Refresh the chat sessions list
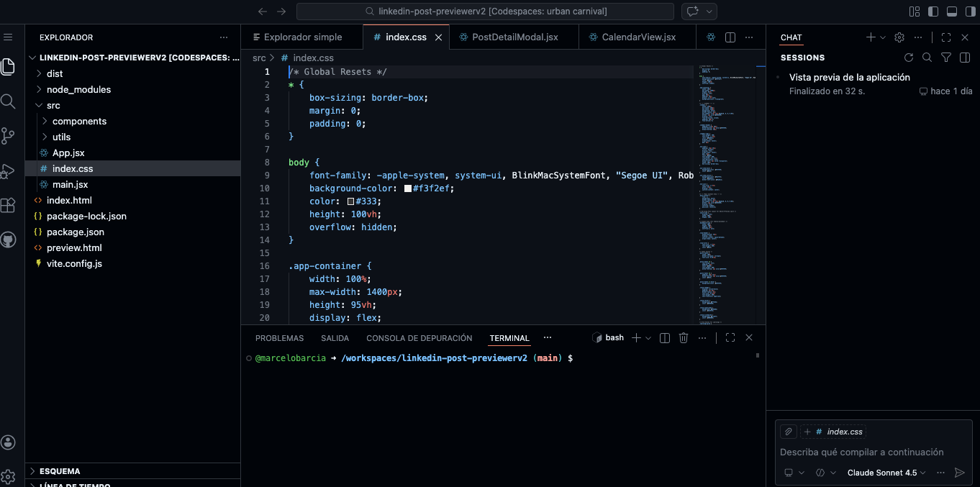 tap(909, 58)
